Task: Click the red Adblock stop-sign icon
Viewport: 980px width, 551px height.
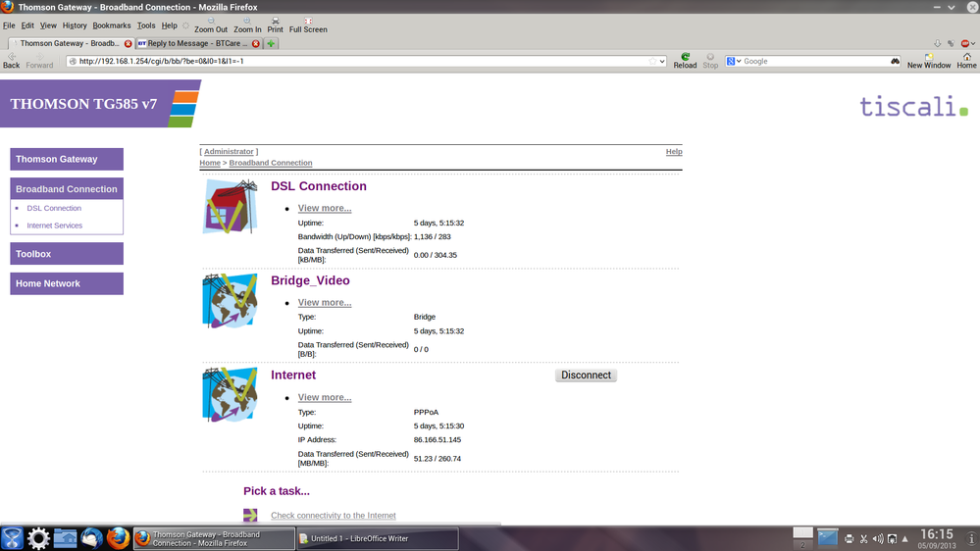Action: 965,43
